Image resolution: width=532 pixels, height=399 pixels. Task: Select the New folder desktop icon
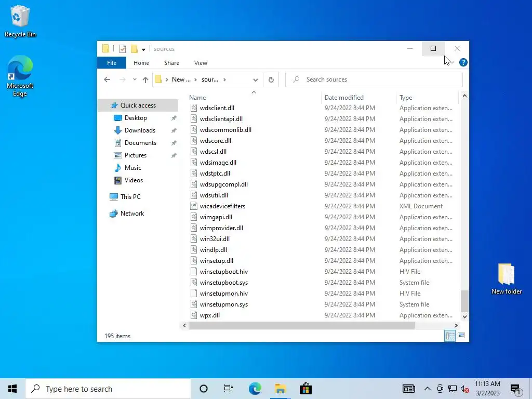click(506, 279)
